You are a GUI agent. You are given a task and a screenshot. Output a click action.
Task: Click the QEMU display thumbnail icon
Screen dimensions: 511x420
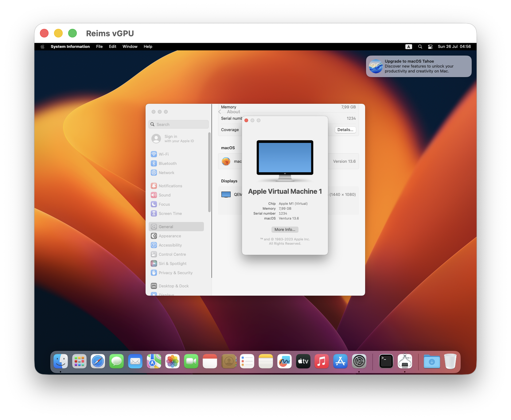[226, 194]
